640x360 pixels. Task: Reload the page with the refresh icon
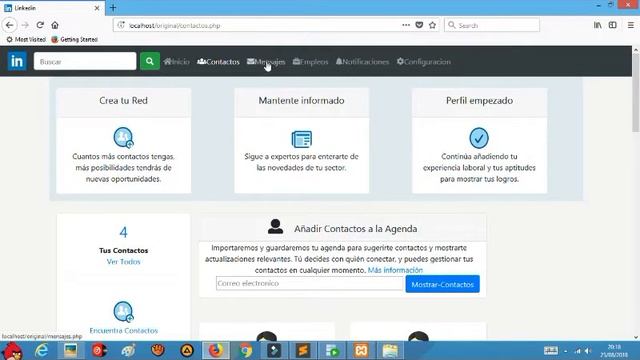click(40, 25)
